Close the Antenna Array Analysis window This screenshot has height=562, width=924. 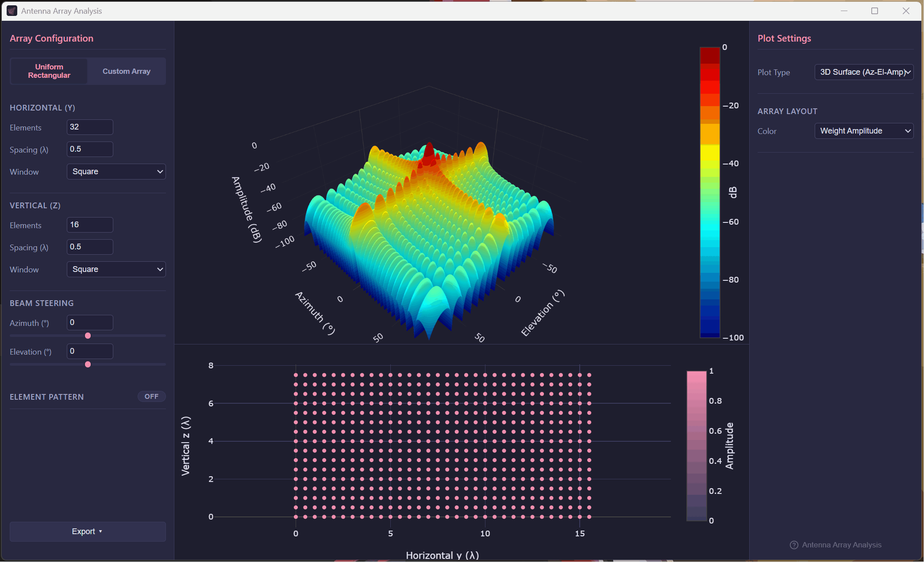pos(906,11)
